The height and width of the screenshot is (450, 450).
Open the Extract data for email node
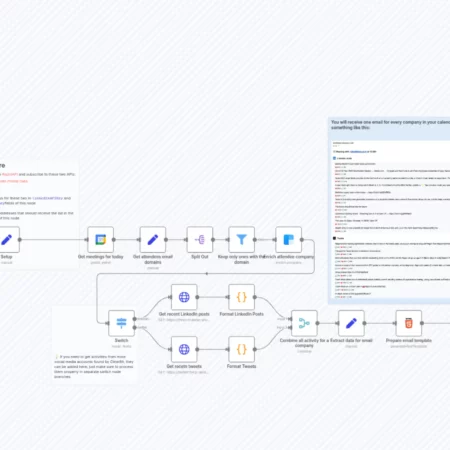coord(351,323)
